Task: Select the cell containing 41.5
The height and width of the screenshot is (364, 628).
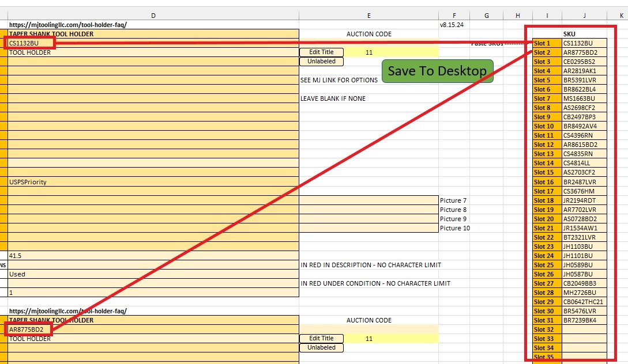Action: tap(153, 256)
